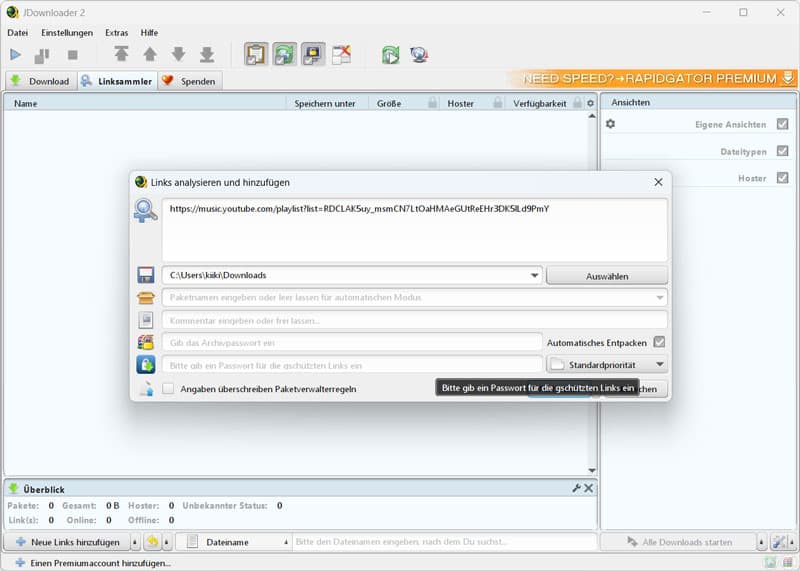Check for updates with the globe icon
This screenshot has width=800, height=571.
(419, 55)
